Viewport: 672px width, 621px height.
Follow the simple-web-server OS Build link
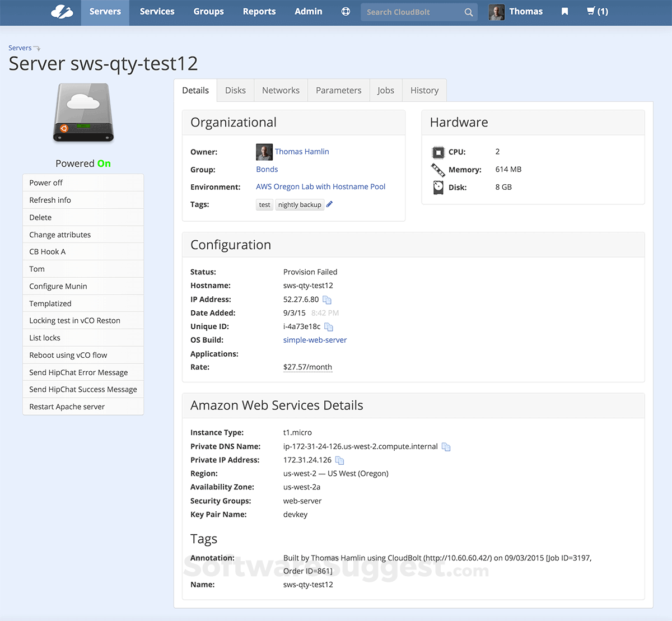(315, 340)
